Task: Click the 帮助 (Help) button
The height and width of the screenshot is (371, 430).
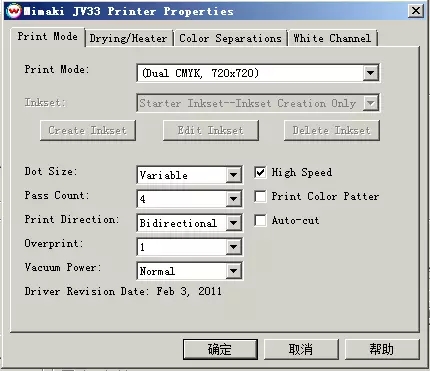Action: tap(382, 349)
